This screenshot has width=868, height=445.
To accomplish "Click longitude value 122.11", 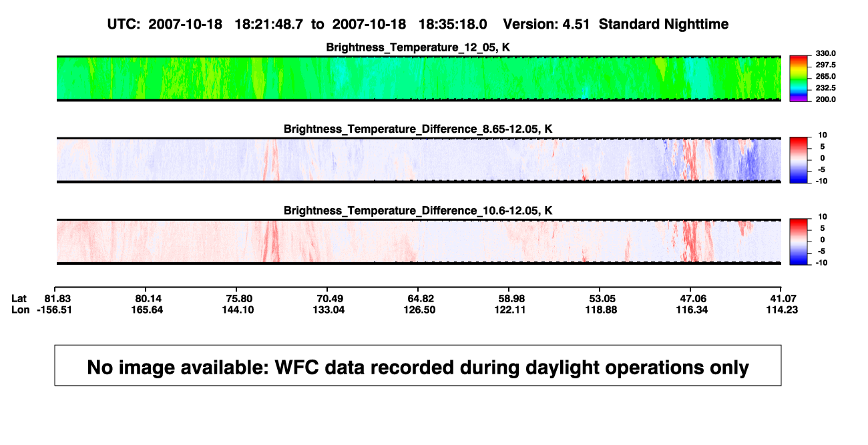I will click(x=511, y=310).
